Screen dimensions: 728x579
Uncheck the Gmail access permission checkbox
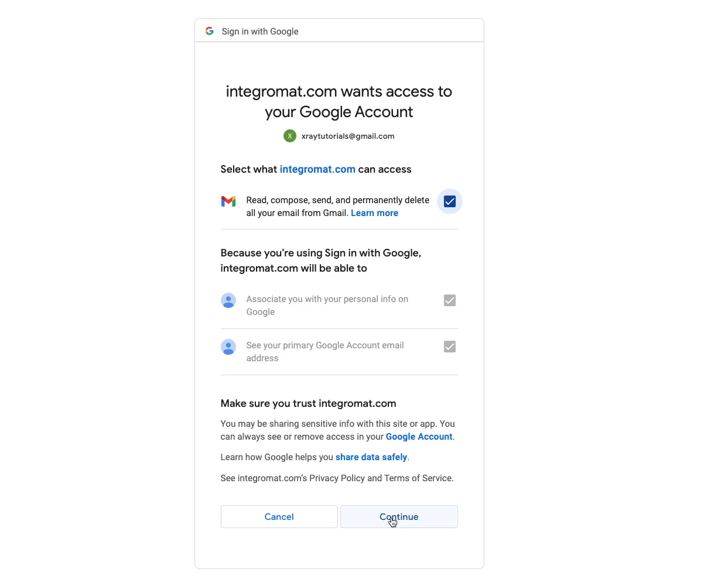450,201
